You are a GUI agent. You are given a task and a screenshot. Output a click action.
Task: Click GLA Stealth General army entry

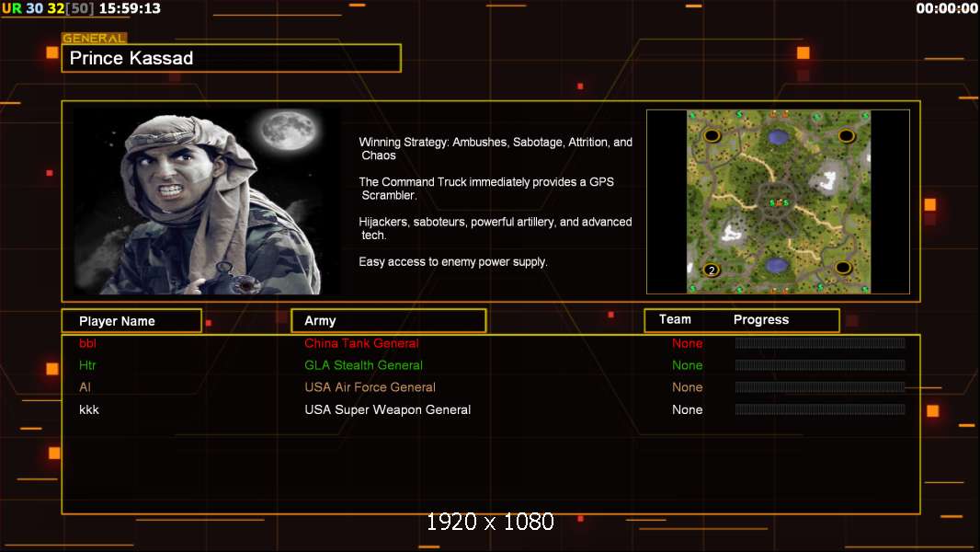(x=363, y=365)
